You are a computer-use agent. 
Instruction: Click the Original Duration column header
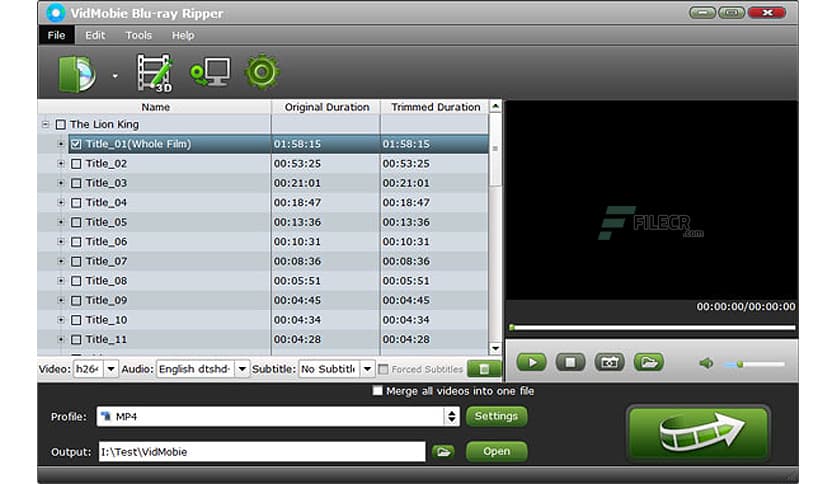point(326,107)
